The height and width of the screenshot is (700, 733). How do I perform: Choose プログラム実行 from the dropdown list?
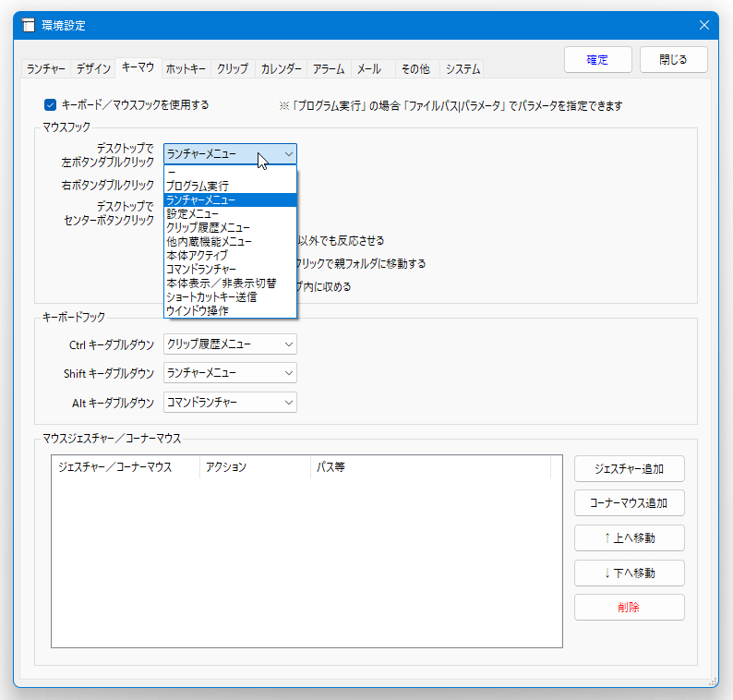[x=230, y=187]
